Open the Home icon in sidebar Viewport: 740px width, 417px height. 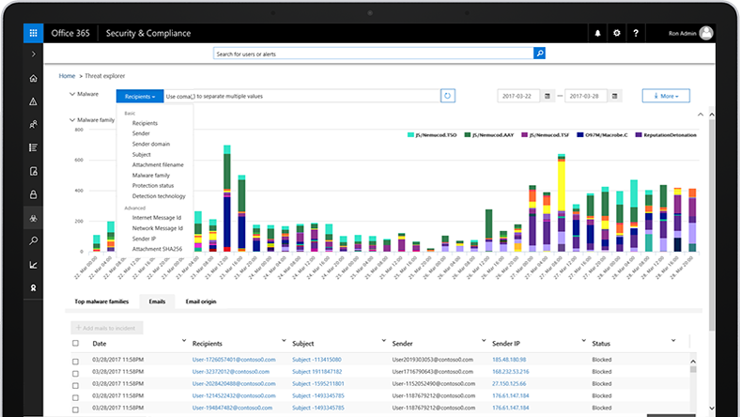coord(34,78)
